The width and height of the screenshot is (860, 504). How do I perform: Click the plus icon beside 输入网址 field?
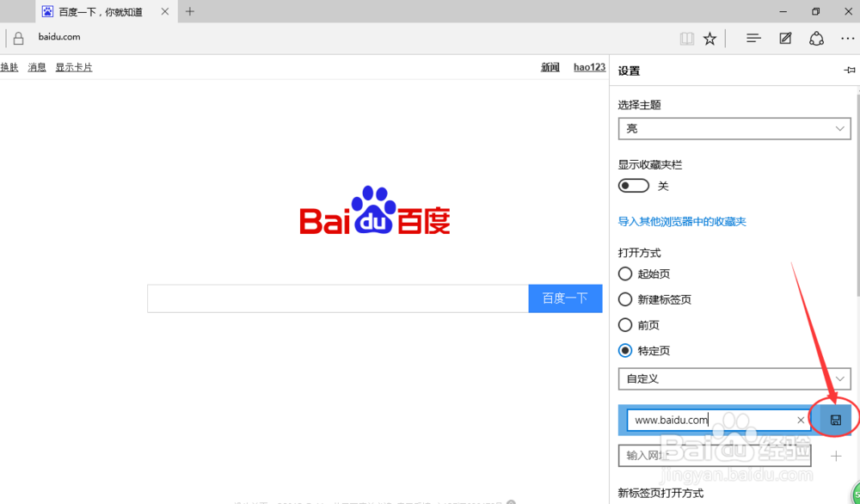click(835, 456)
